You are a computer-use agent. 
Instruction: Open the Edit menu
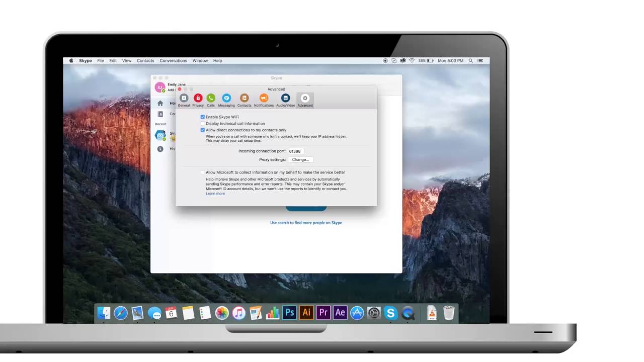click(x=113, y=60)
